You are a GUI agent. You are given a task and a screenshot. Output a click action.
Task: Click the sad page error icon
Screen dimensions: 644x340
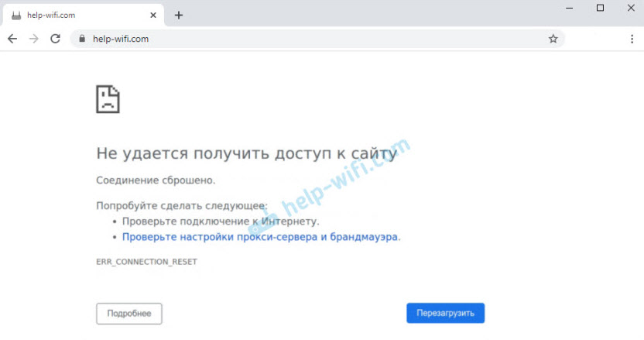[108, 98]
